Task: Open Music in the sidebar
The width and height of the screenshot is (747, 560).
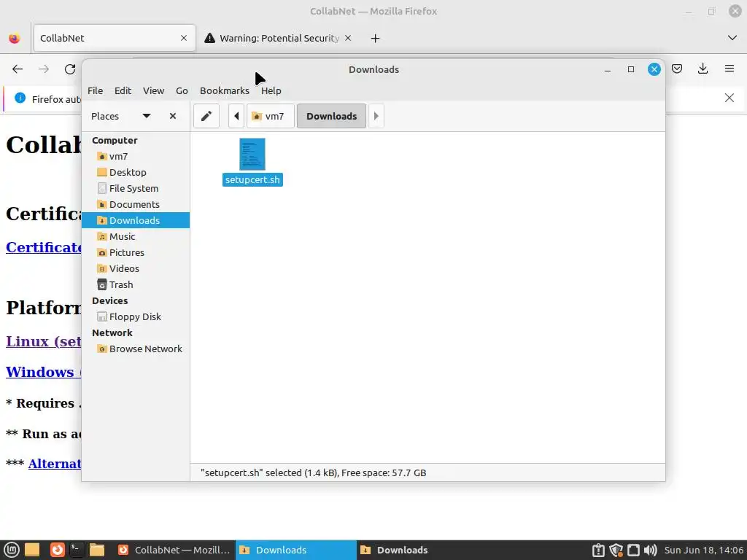Action: [x=136, y=237]
